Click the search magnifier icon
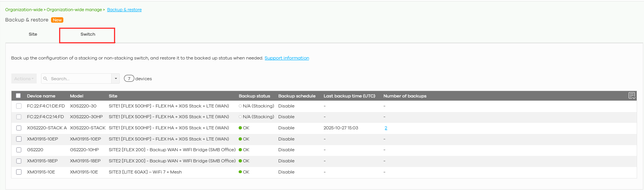This screenshot has width=644, height=190. (46, 79)
